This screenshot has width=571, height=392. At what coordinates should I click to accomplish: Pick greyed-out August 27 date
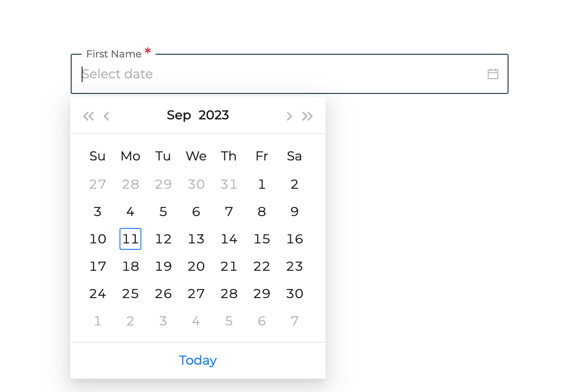pyautogui.click(x=98, y=184)
